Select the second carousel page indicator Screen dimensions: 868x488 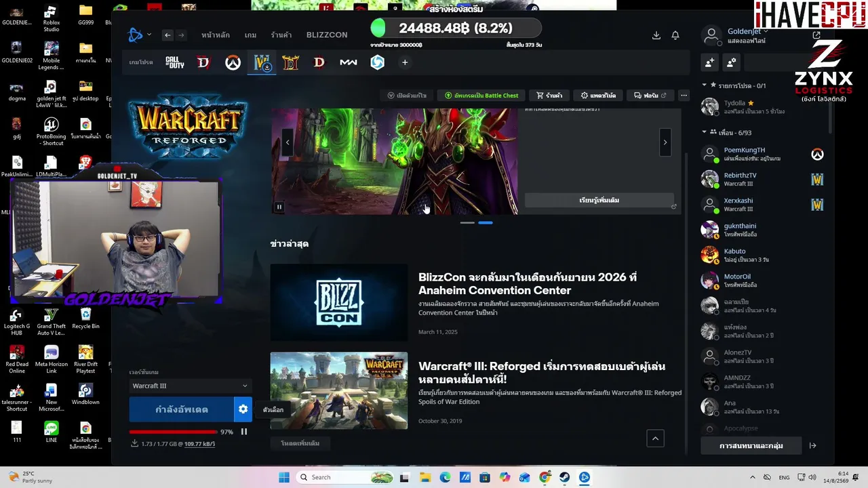(486, 222)
